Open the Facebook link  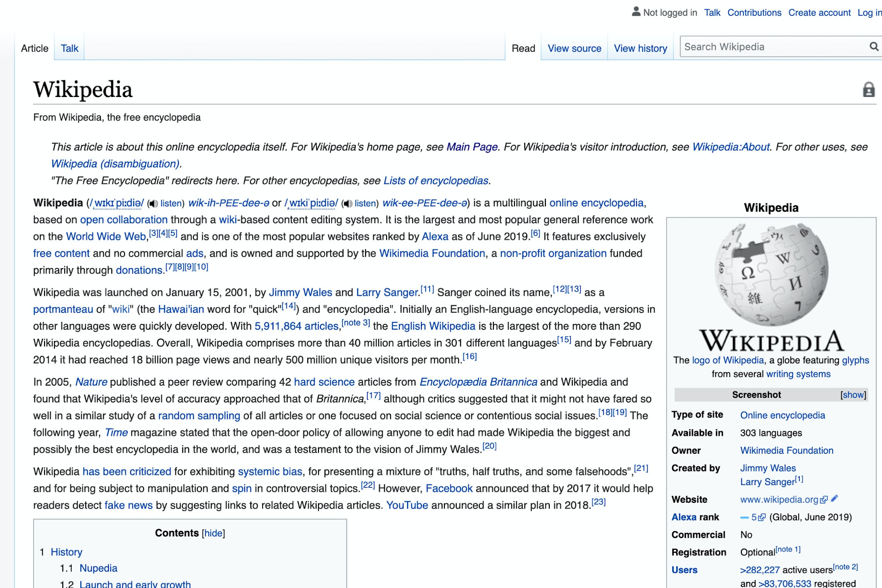(449, 489)
